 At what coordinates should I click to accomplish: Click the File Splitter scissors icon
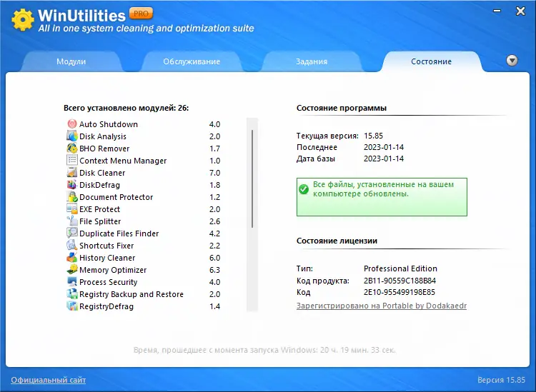[x=71, y=221]
